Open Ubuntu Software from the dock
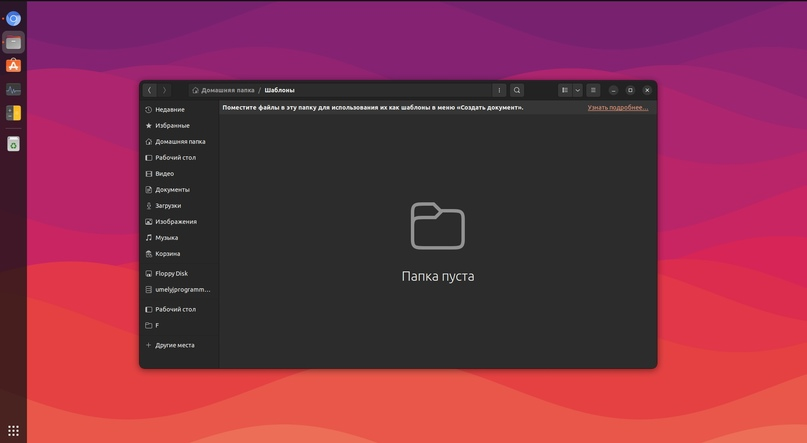Viewport: 807px width, 443px height. [x=13, y=65]
